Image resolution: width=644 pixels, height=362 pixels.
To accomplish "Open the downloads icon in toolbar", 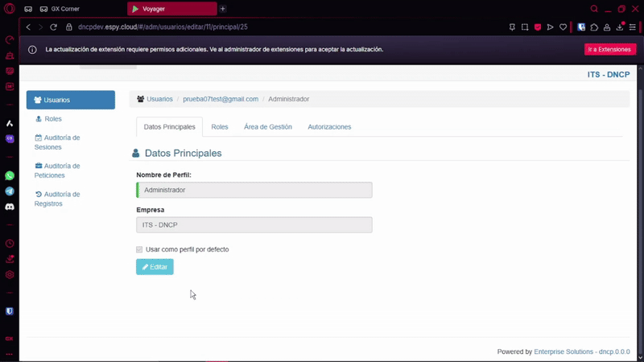I will (620, 27).
